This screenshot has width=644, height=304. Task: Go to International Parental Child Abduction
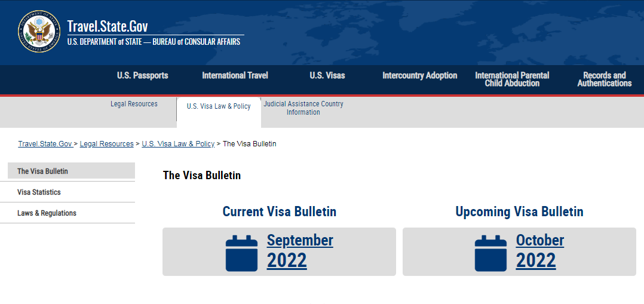[x=512, y=79]
